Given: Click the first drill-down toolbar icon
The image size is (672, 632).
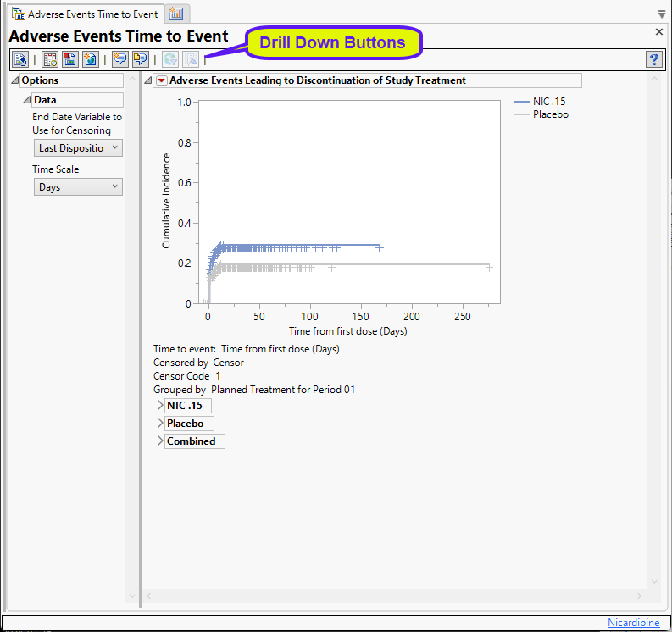Looking at the screenshot, I should point(20,59).
